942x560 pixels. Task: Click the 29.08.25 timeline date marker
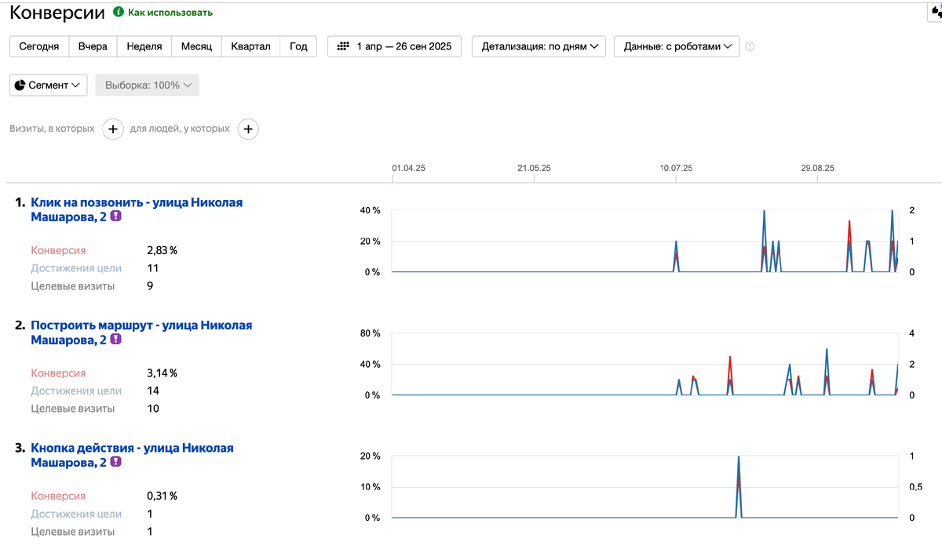[817, 168]
